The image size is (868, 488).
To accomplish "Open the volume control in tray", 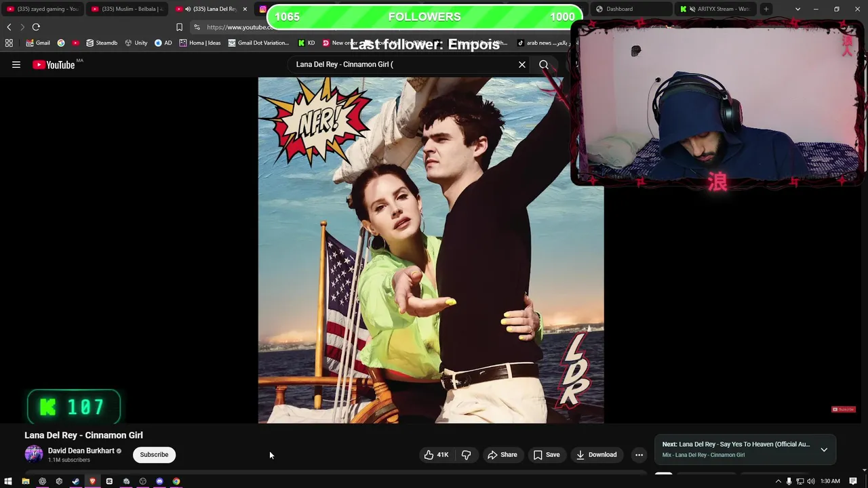I will [811, 481].
